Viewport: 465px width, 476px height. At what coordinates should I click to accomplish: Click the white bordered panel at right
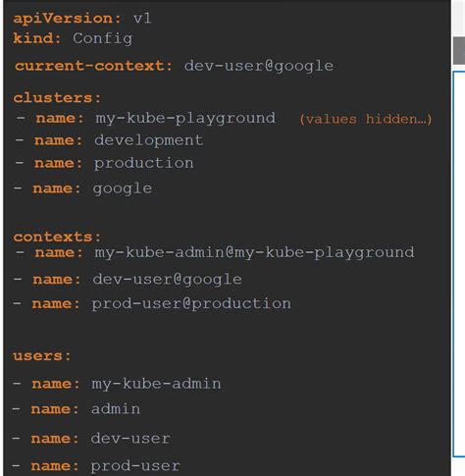click(459, 264)
